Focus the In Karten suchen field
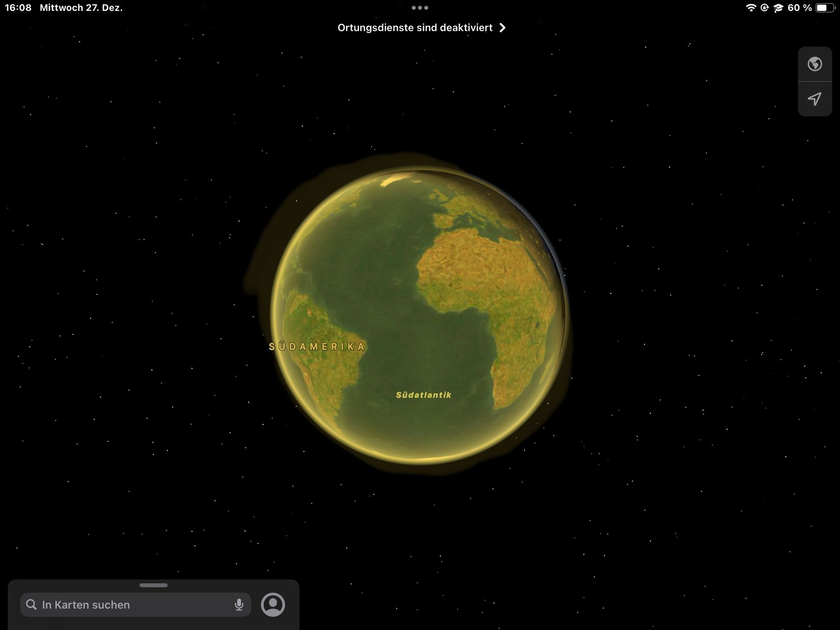Screen dimensions: 840x630 point(131,605)
